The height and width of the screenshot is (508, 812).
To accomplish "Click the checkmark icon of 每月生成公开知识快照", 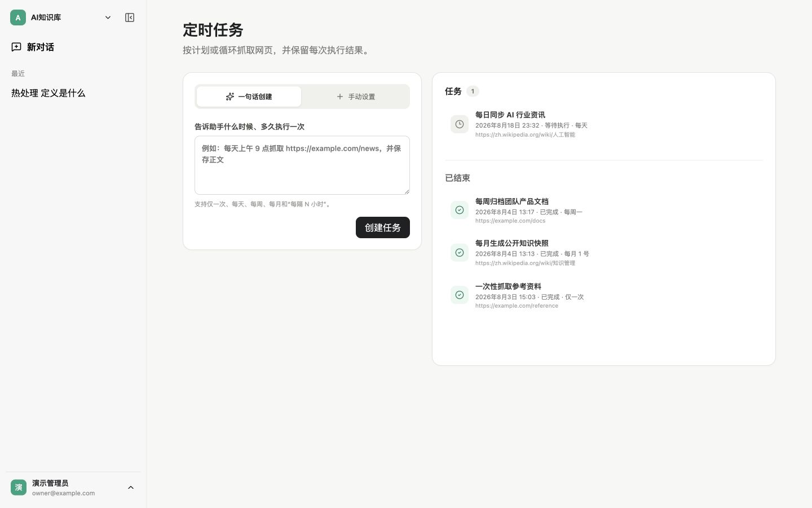I will tap(460, 252).
